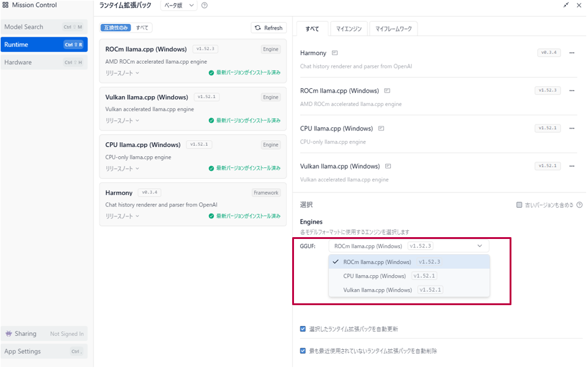Click the release notes icon next to Harmony

[x=334, y=53]
